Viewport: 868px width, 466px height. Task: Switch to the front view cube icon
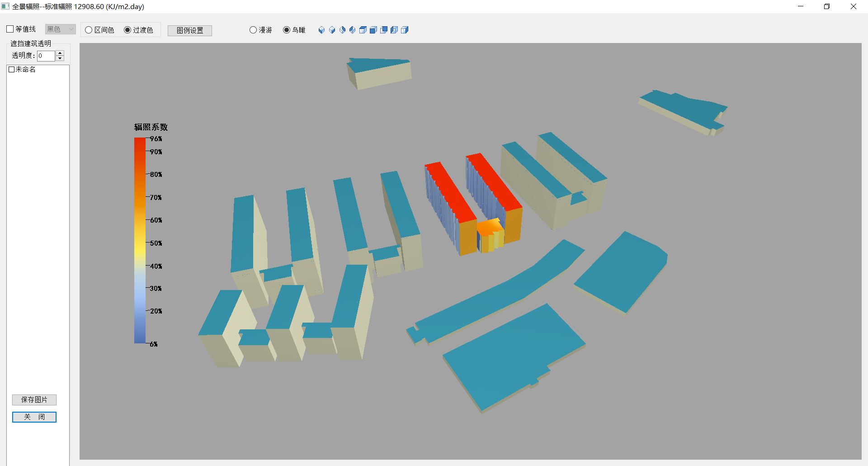click(373, 30)
